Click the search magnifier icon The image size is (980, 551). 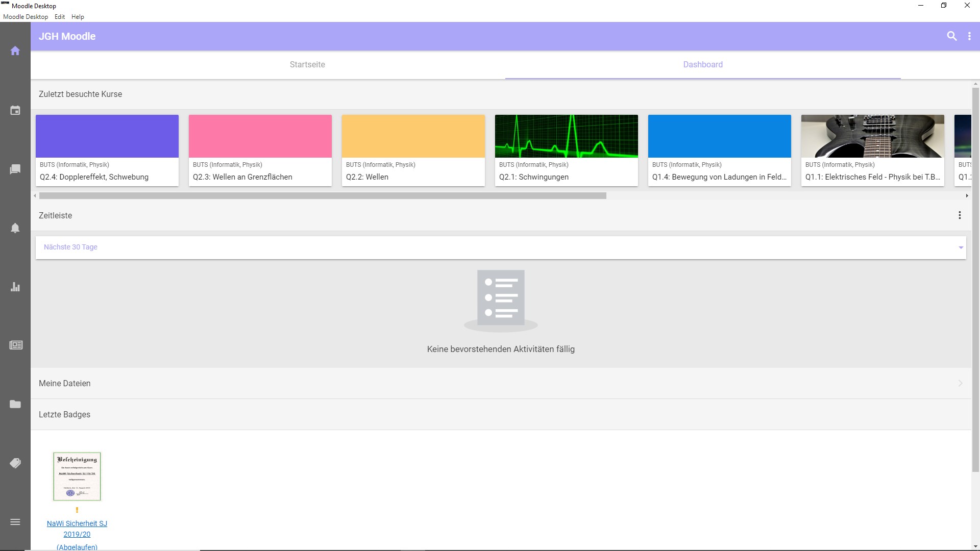951,36
